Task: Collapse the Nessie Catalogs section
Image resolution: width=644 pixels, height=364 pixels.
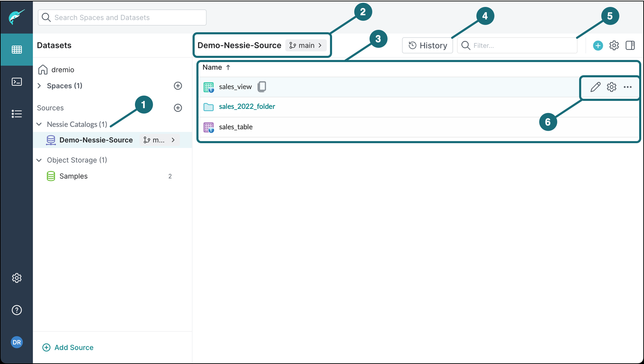Action: click(x=39, y=124)
